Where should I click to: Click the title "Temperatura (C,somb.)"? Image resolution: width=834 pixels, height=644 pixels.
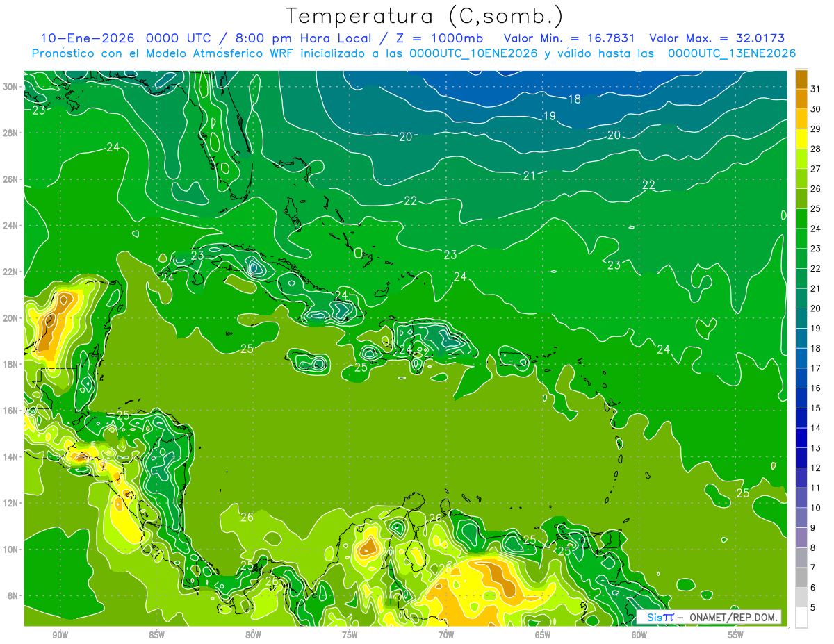[425, 16]
